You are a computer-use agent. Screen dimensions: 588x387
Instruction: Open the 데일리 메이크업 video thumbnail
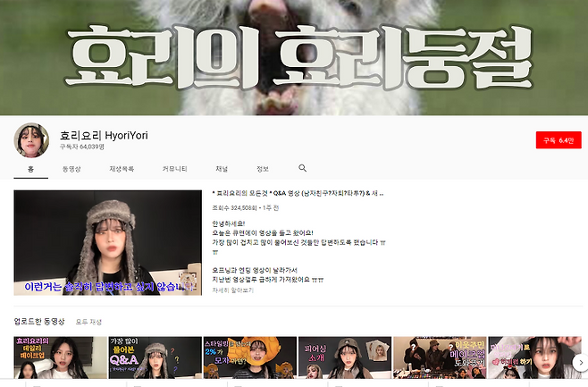point(61,358)
